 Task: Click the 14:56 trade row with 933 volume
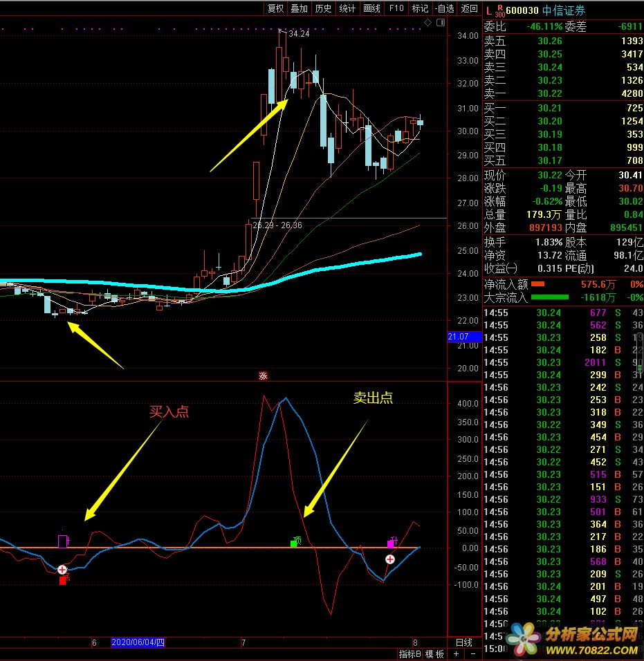click(563, 499)
